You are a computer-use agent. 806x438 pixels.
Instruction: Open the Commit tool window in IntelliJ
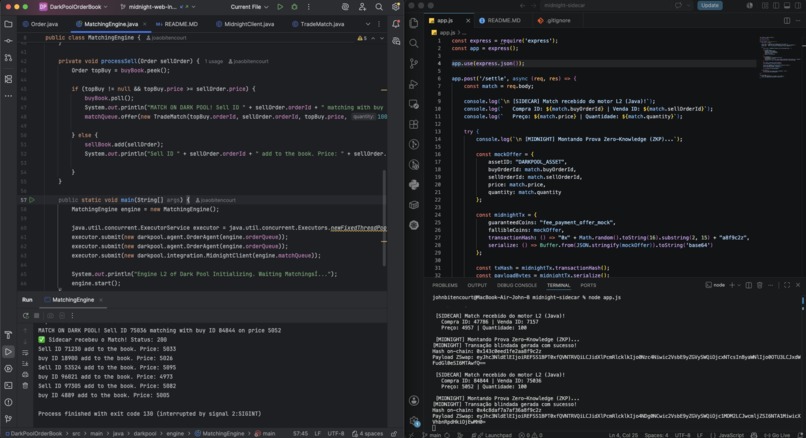pyautogui.click(x=8, y=41)
